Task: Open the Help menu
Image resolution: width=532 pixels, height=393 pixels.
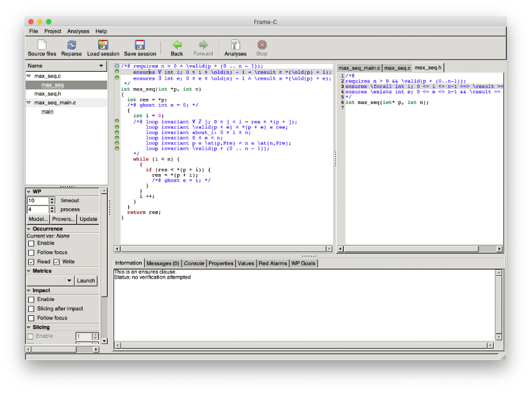Action: 101,31
